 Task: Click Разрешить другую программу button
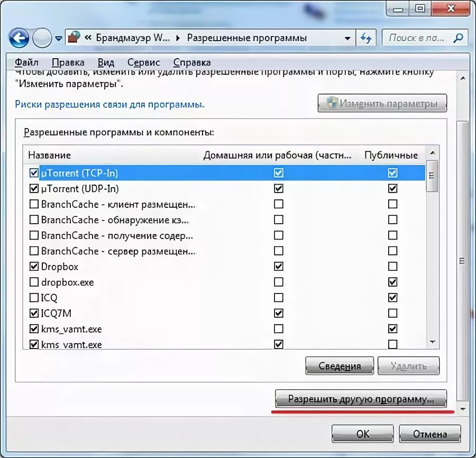(x=361, y=399)
